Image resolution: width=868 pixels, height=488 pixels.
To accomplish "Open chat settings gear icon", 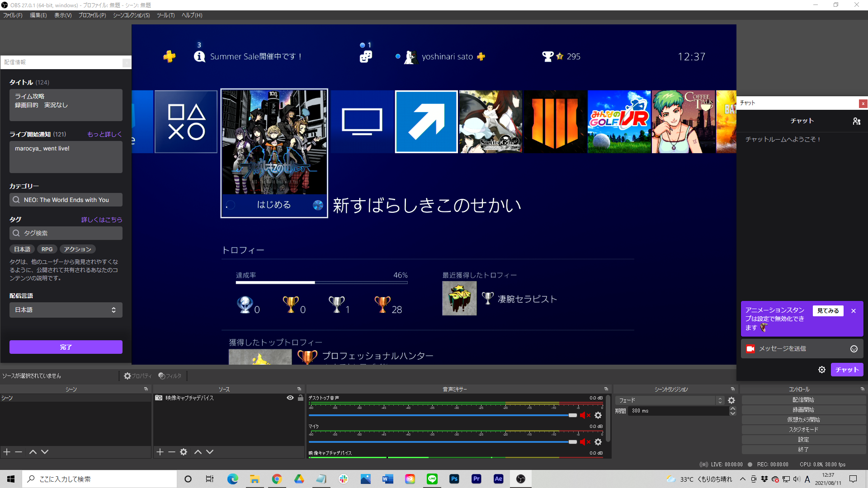I will pyautogui.click(x=822, y=370).
